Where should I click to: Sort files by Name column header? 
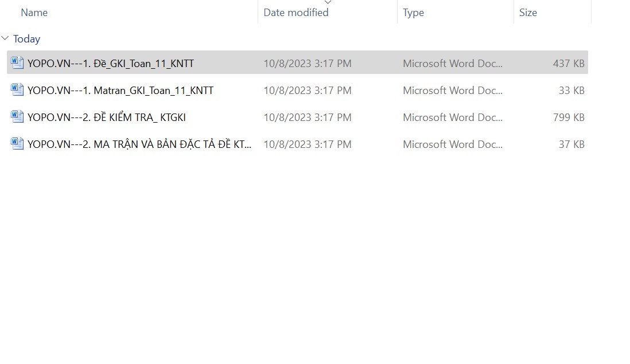pos(34,13)
